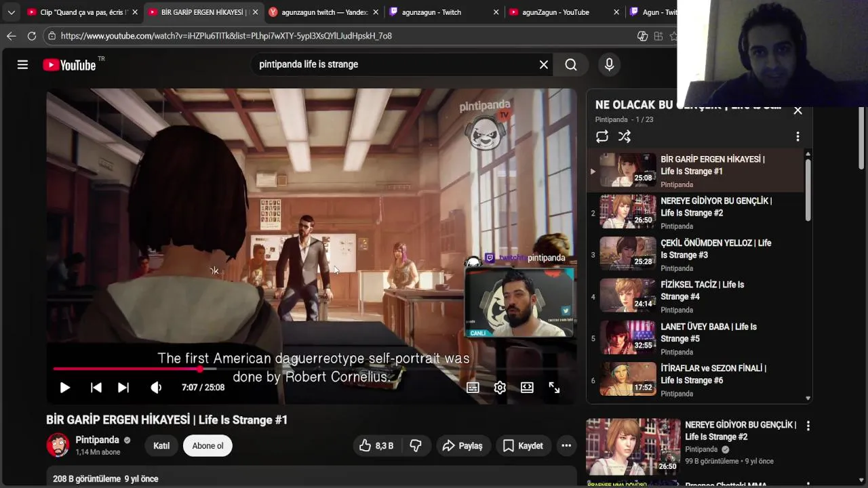This screenshot has height=488, width=868.
Task: Share the video with Paylaş
Action: coord(462,445)
